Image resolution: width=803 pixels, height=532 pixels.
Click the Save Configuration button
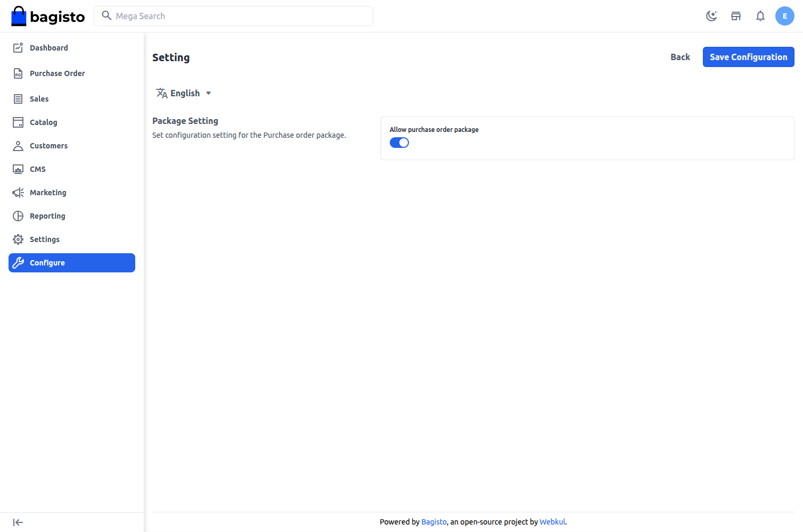[748, 57]
